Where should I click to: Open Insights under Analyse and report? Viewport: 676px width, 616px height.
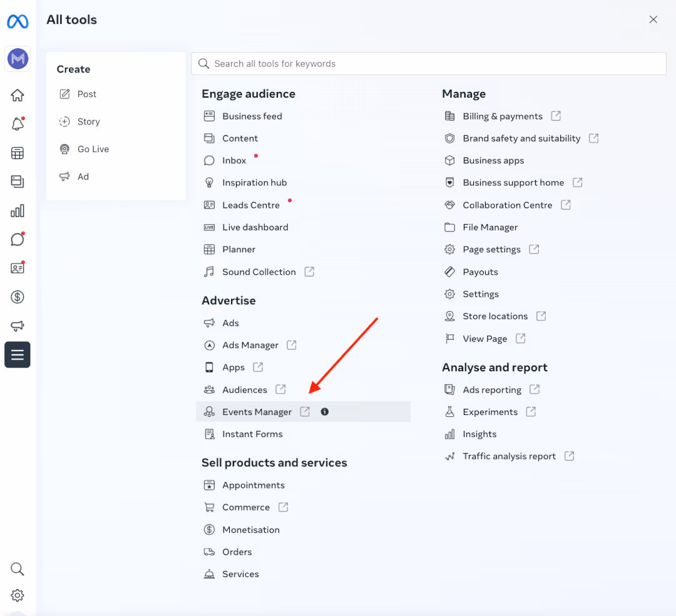(470, 434)
